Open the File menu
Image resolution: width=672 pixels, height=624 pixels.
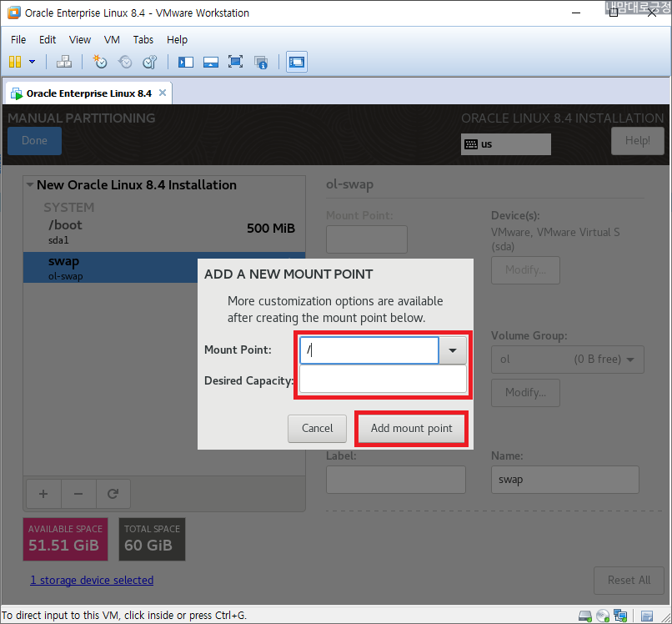coord(18,39)
